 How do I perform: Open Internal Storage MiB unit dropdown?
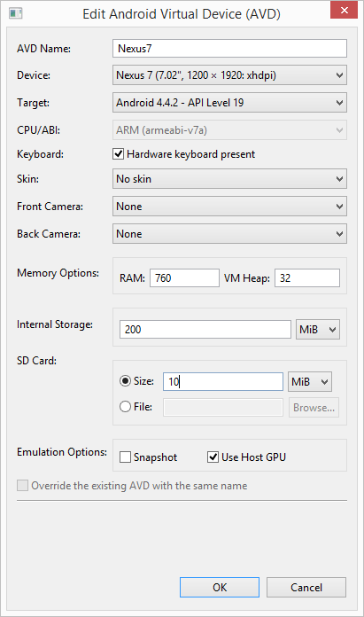(318, 330)
